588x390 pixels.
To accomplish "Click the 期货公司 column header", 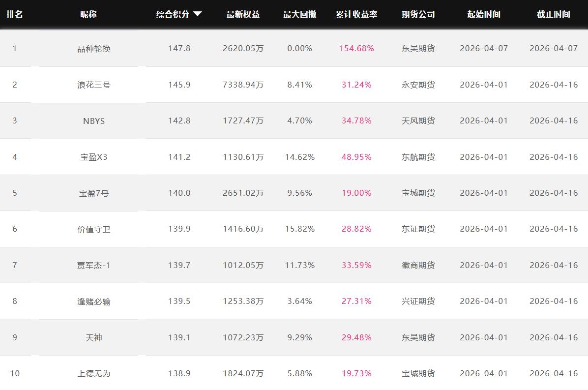I will 418,14.
